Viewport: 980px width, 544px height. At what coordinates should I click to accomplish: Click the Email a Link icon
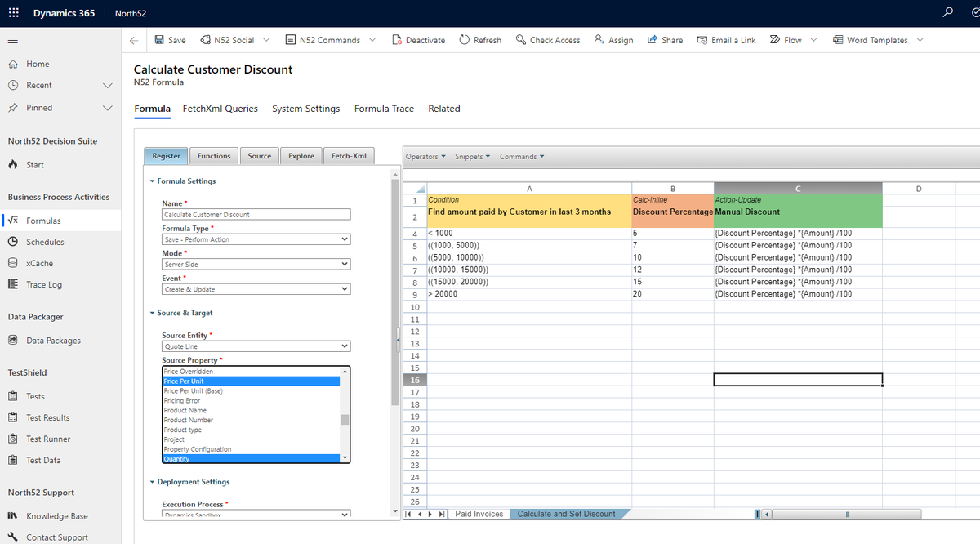click(702, 40)
